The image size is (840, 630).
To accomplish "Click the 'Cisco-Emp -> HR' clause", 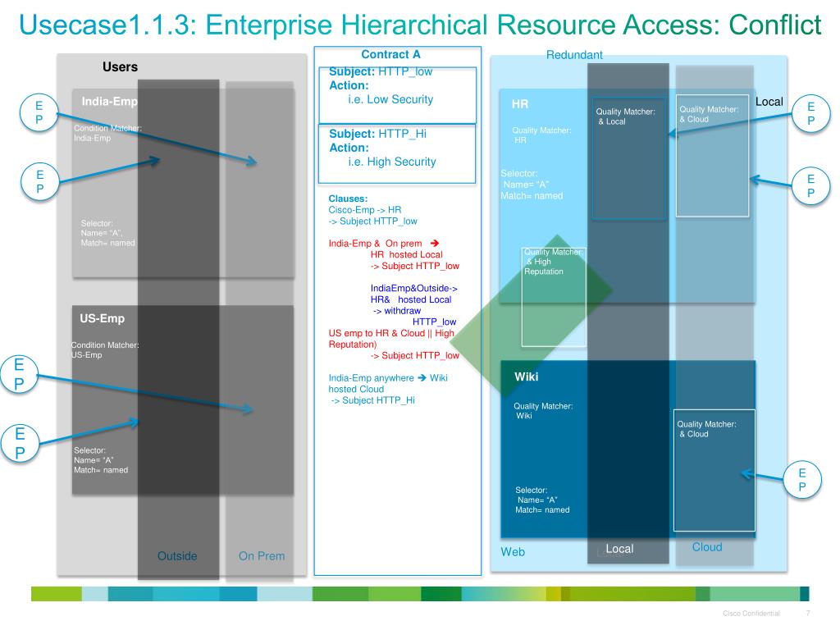I will coord(365,210).
